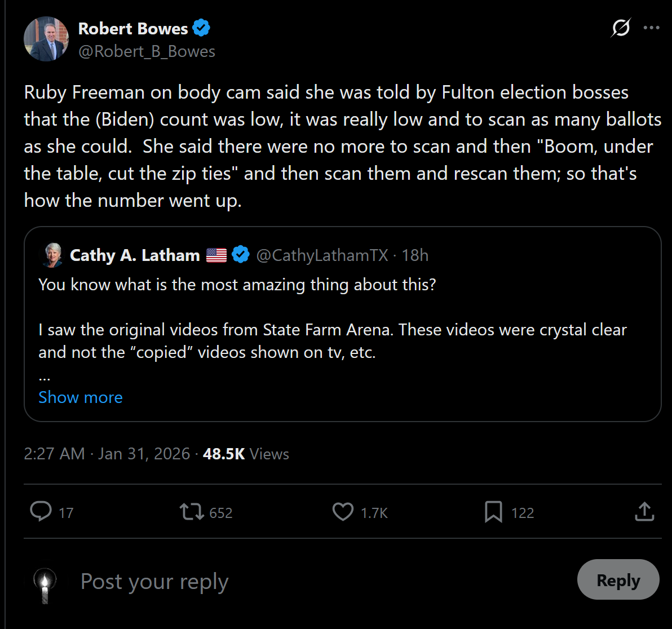Click Cathy A. Latham's avatar in quote
672x629 pixels.
click(x=51, y=255)
